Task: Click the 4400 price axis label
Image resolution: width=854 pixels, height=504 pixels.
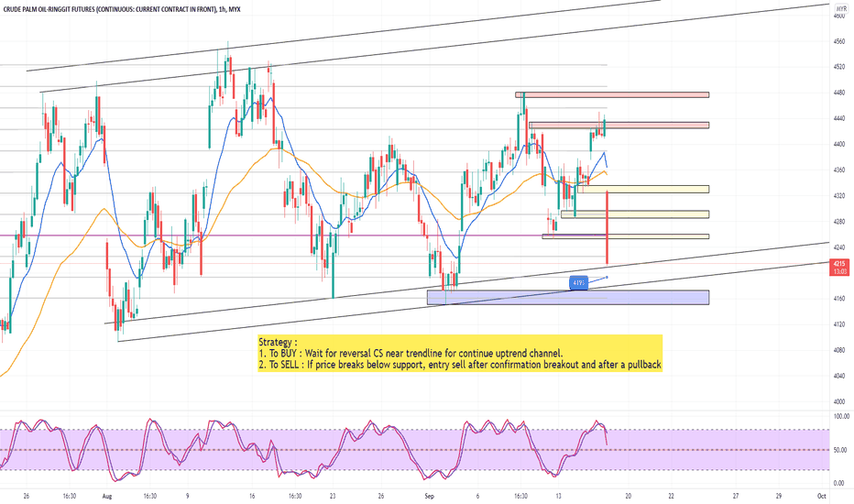Action: (838, 145)
